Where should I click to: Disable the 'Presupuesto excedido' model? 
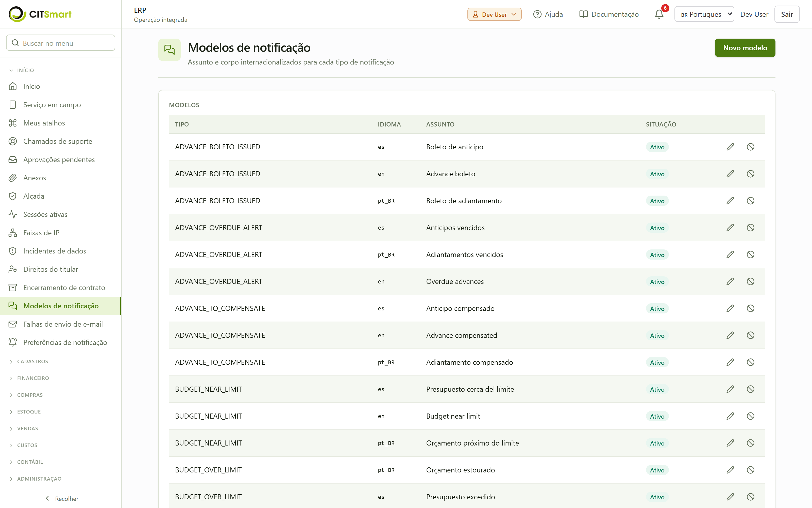pos(751,497)
